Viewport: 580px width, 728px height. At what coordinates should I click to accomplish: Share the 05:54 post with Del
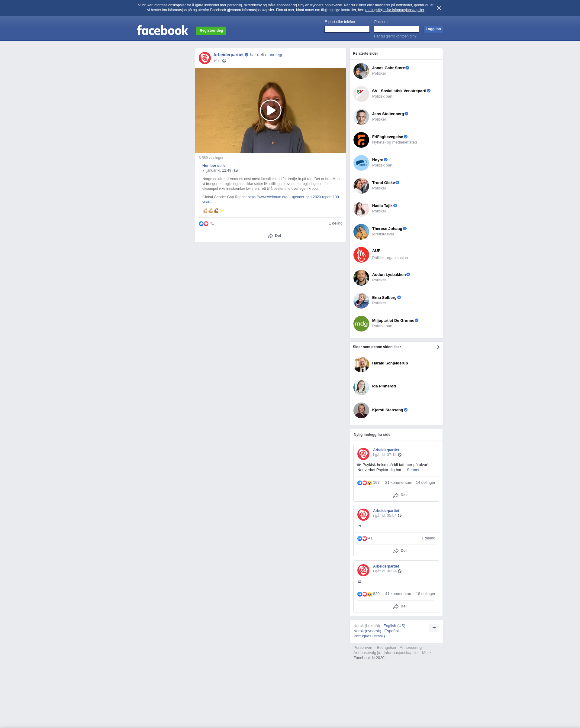[x=400, y=551]
